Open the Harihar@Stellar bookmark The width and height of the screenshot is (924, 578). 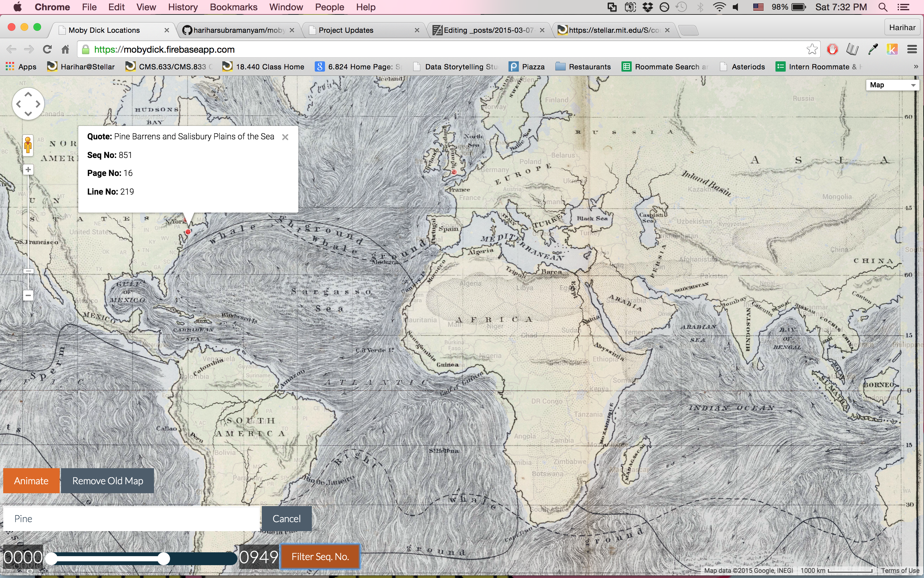tap(81, 67)
